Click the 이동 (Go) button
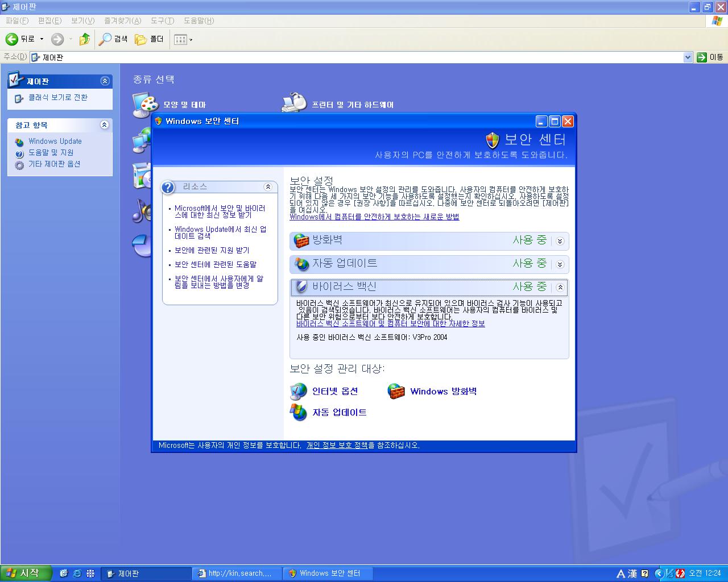The width and height of the screenshot is (728, 582). (710, 57)
